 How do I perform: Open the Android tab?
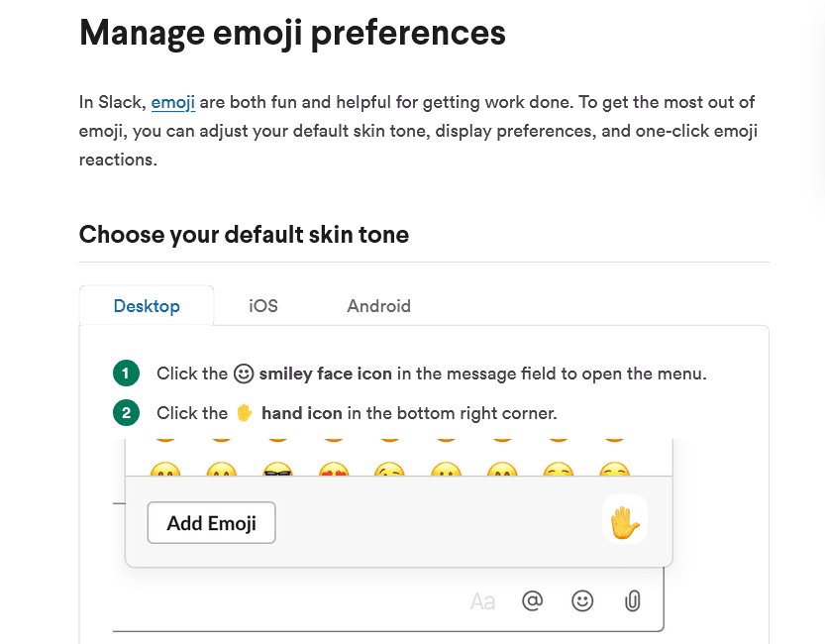click(378, 306)
